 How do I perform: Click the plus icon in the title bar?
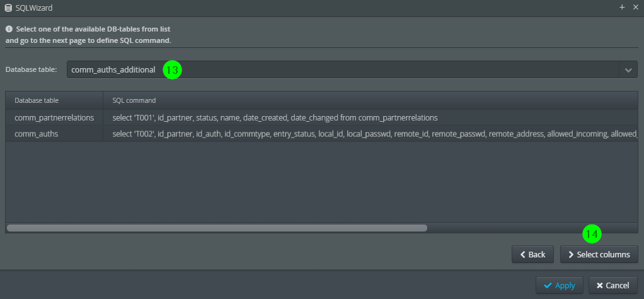click(622, 8)
